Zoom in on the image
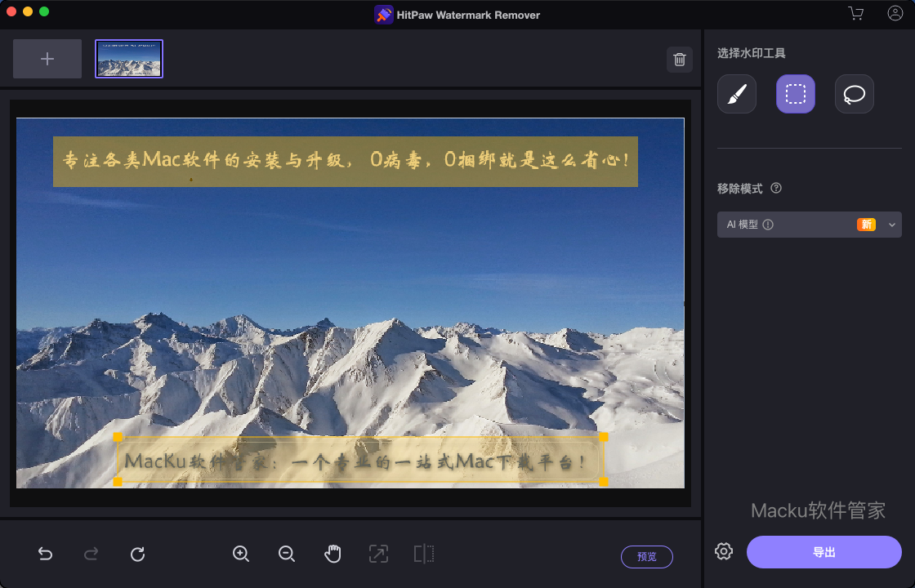 241,554
